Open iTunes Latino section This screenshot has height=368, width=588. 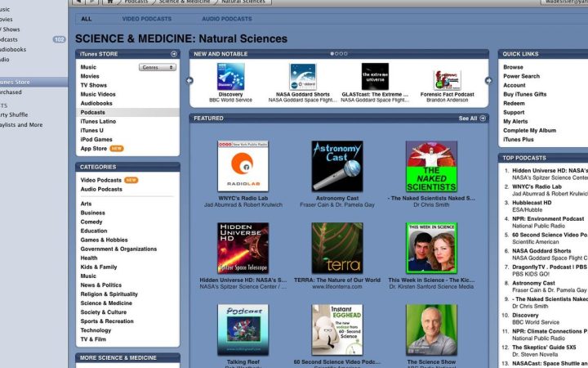pyautogui.click(x=98, y=121)
